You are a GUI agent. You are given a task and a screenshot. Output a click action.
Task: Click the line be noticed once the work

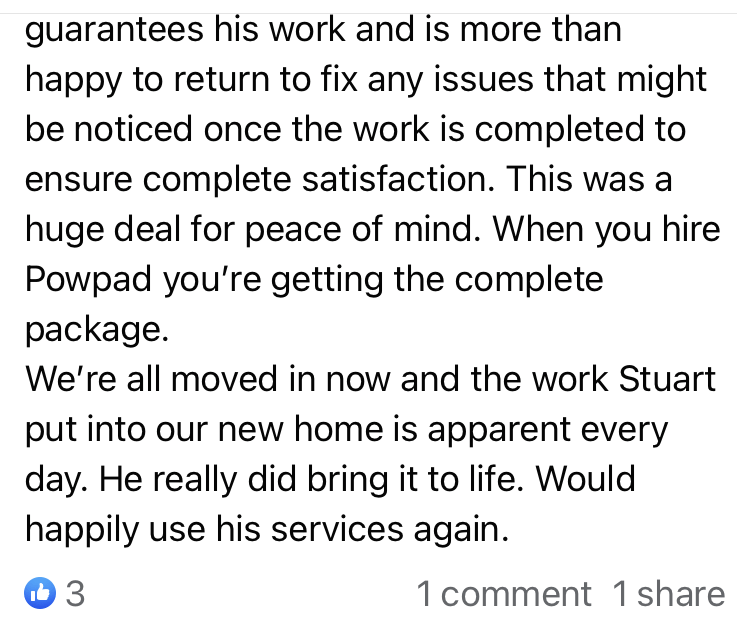click(355, 129)
